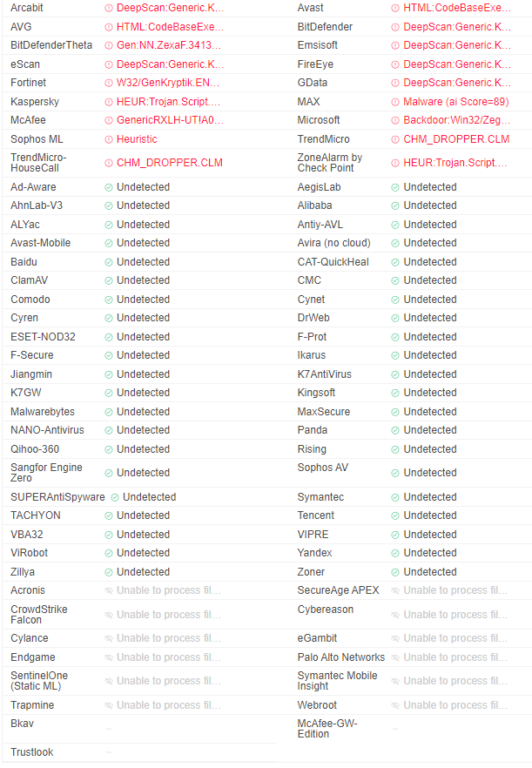Viewport: 532px width, 768px height.
Task: Click the green check icon for ClamAV
Action: click(109, 280)
